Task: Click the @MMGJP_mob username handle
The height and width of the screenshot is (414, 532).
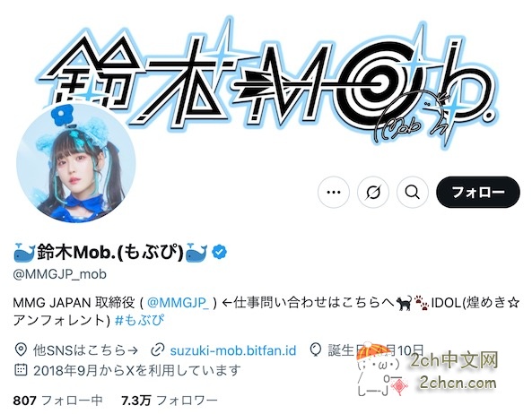Action: click(60, 273)
